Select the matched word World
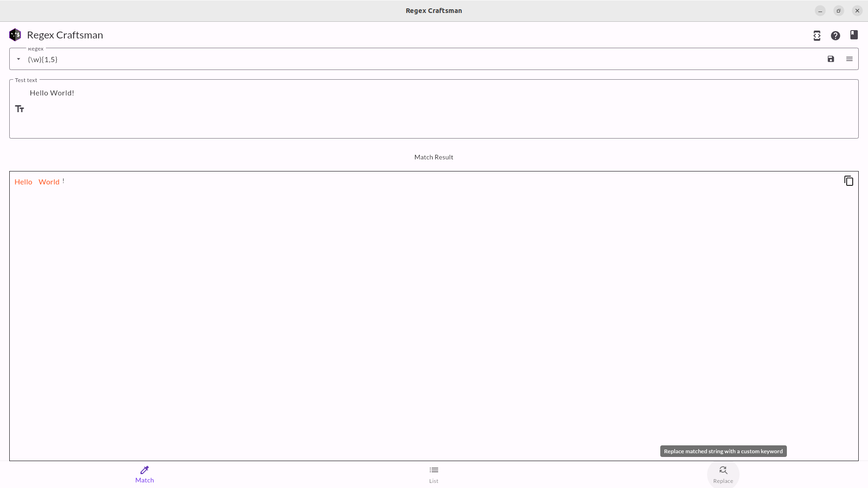Viewport: 868px width, 488px height. point(49,182)
